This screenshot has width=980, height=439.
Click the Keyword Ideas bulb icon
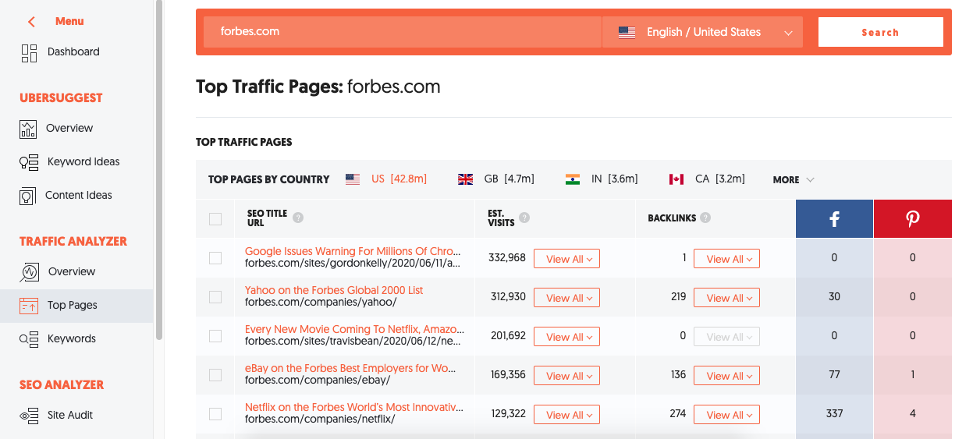coord(28,162)
